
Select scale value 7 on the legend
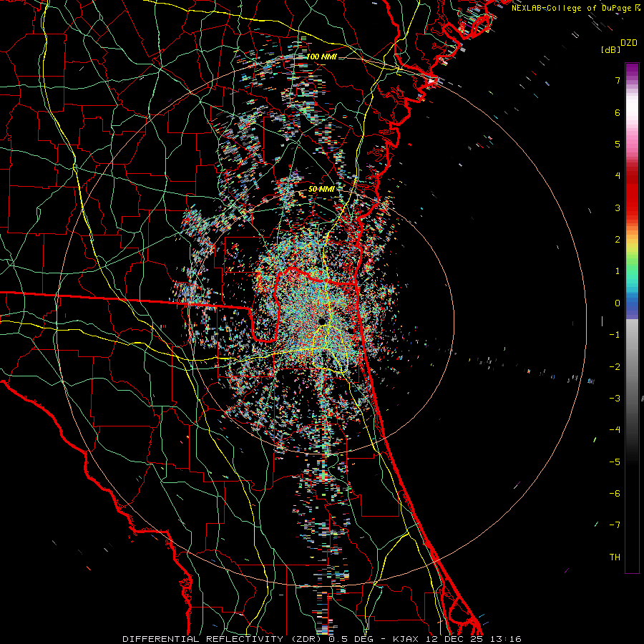(618, 80)
